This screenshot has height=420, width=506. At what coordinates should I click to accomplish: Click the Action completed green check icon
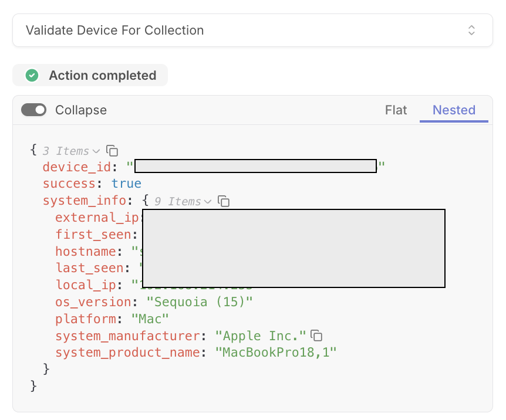32,76
